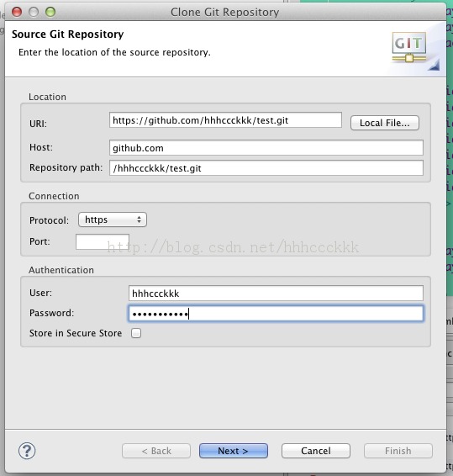Screen dimensions: 453x476
Task: Click the URI: label
Action: [38, 124]
